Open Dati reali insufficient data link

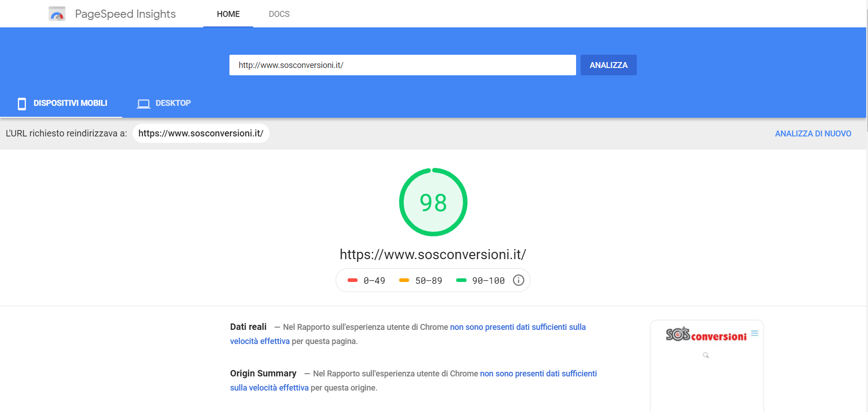[x=518, y=327]
